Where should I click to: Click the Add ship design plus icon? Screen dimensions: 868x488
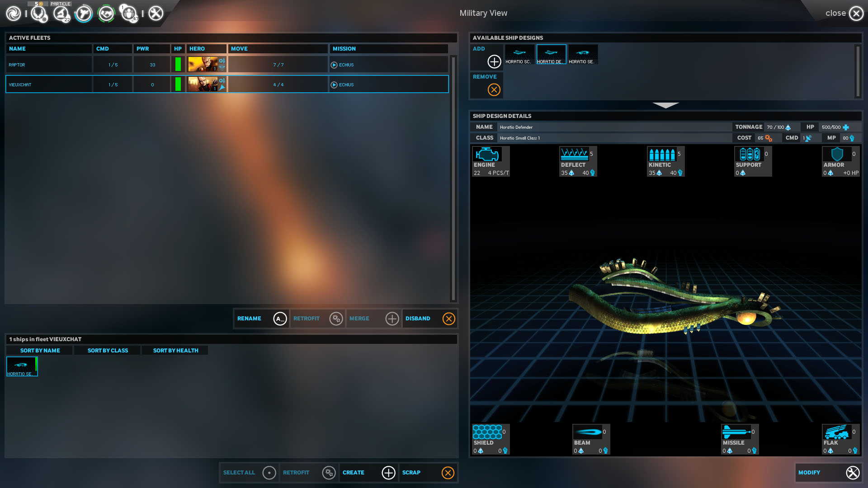494,61
